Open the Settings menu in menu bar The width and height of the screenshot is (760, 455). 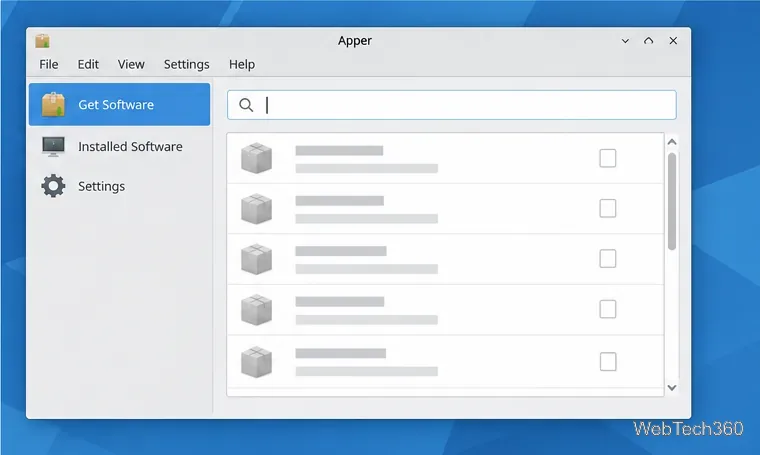tap(187, 64)
